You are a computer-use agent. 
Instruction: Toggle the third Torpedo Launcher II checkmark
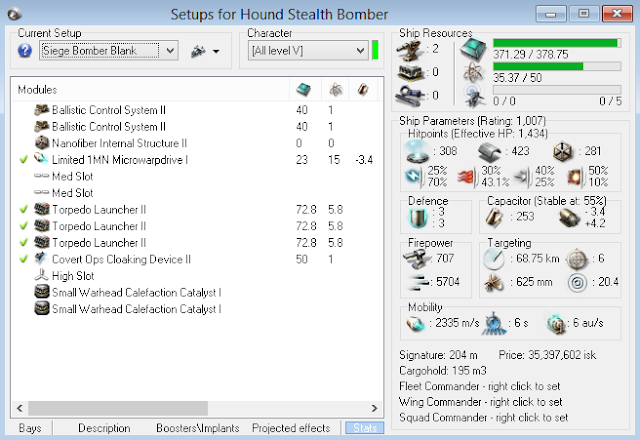24,242
